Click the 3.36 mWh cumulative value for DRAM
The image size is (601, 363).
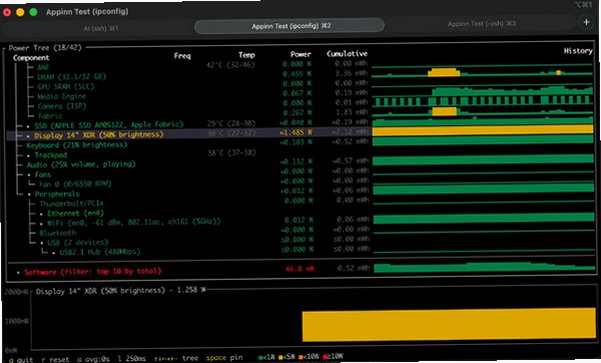[351, 73]
